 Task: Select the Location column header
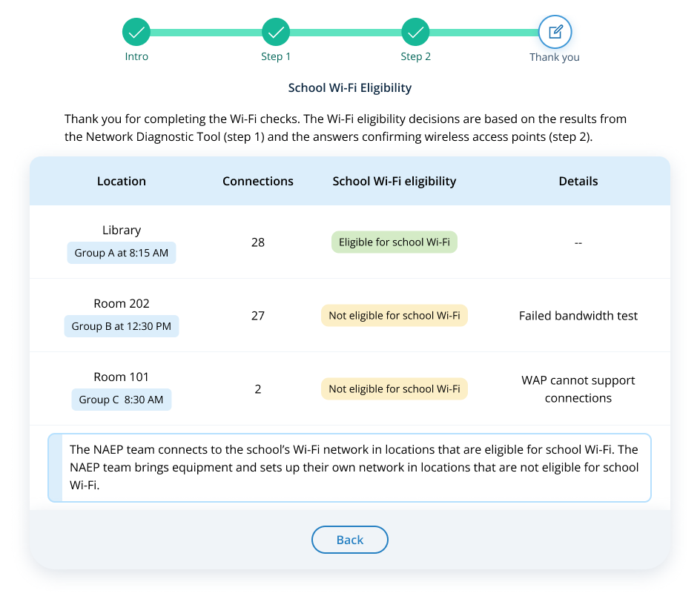(x=122, y=182)
